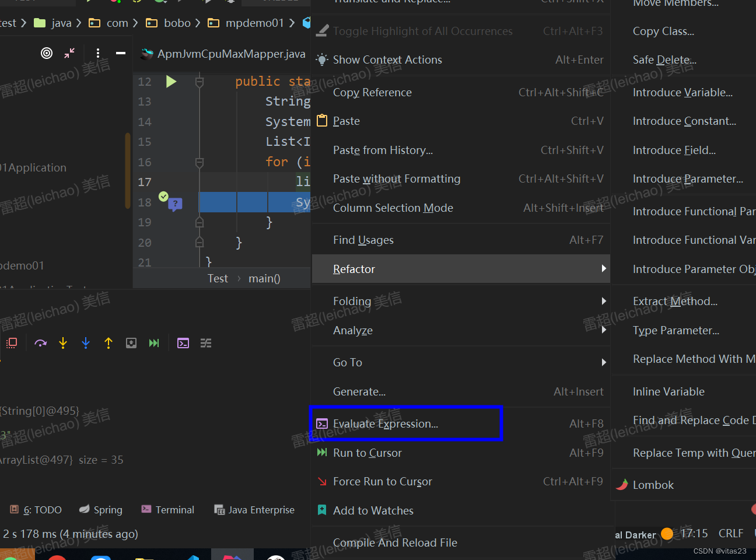Expand the Go To submenu arrow
The height and width of the screenshot is (560, 756).
(x=604, y=362)
